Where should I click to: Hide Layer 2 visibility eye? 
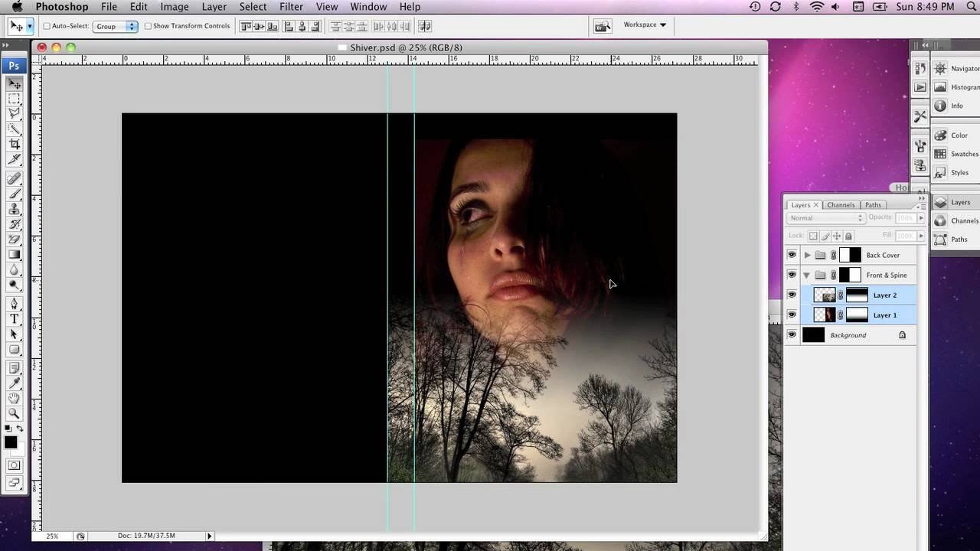click(x=792, y=295)
